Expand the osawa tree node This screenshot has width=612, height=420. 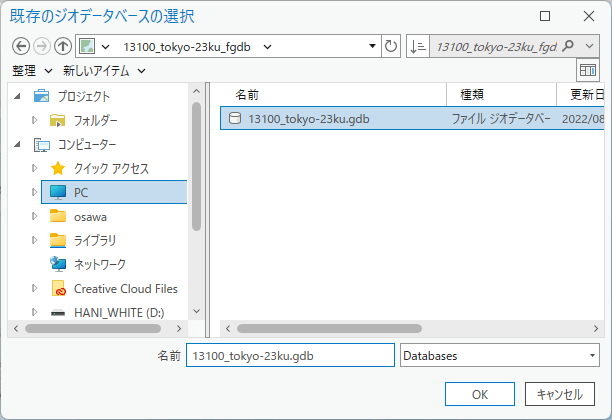(34, 216)
